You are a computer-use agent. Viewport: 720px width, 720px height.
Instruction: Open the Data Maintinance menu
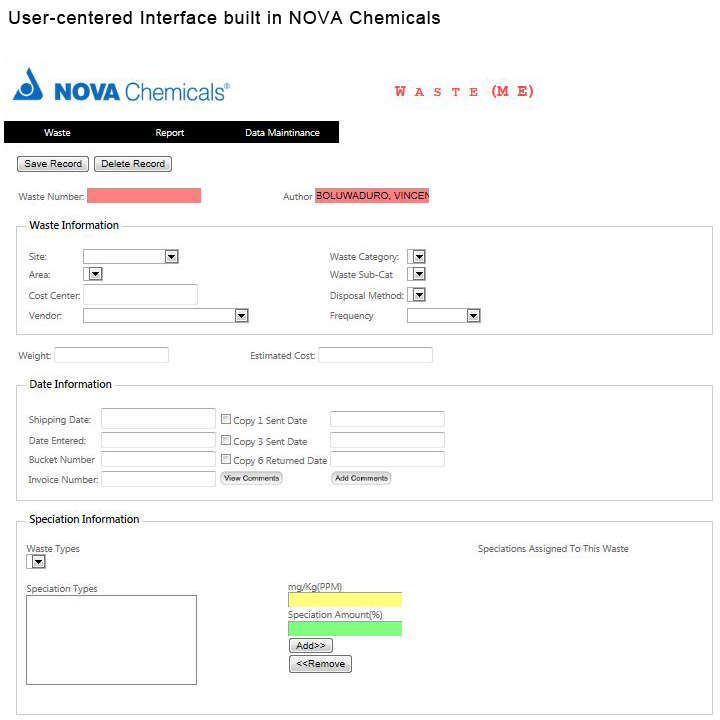282,133
